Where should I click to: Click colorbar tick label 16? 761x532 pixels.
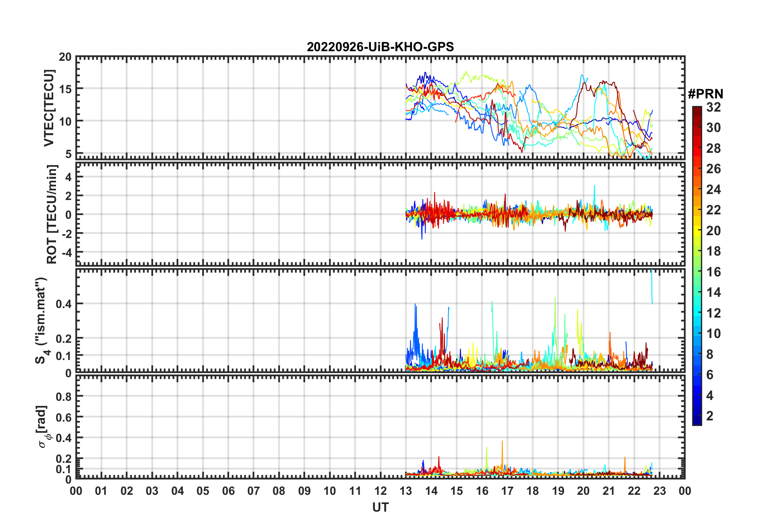713,272
